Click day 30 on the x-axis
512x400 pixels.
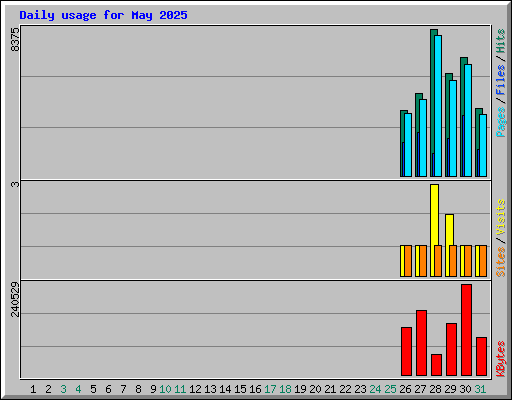point(465,389)
